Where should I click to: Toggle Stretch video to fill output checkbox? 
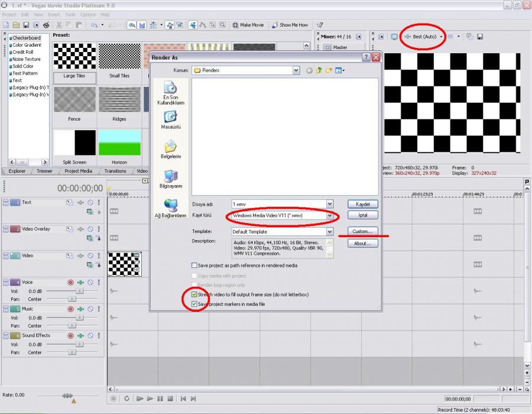pos(194,295)
